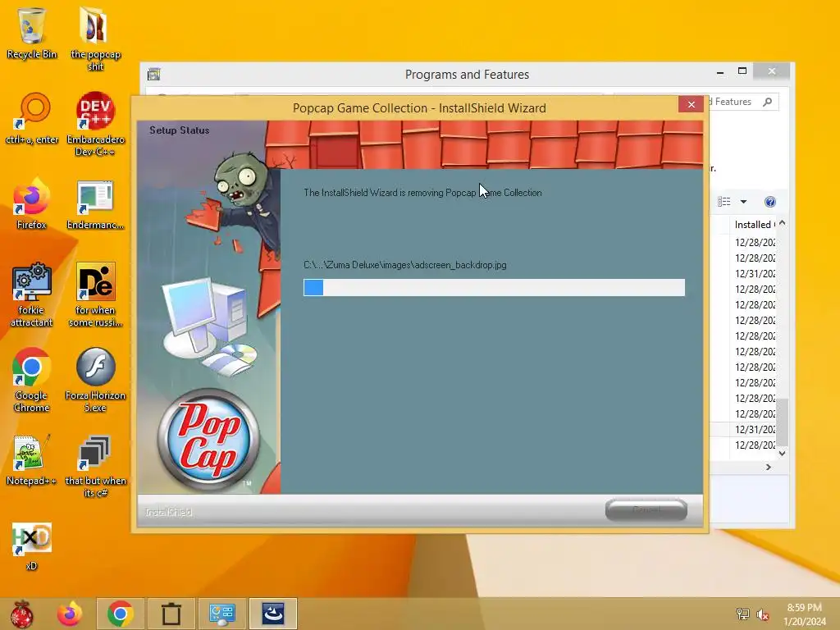Click the list scroll-down arrow in Programs and Features
Screen dimensions: 840x630
tap(782, 453)
